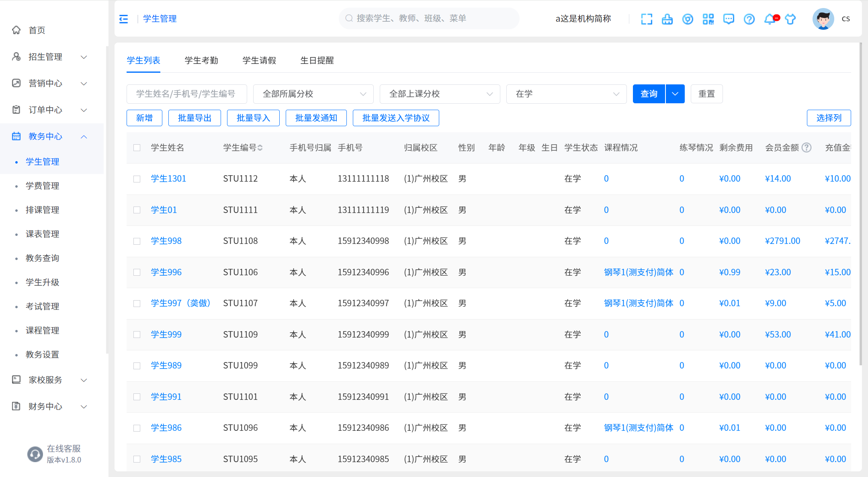Tick the checkbox for 学生999

137,334
